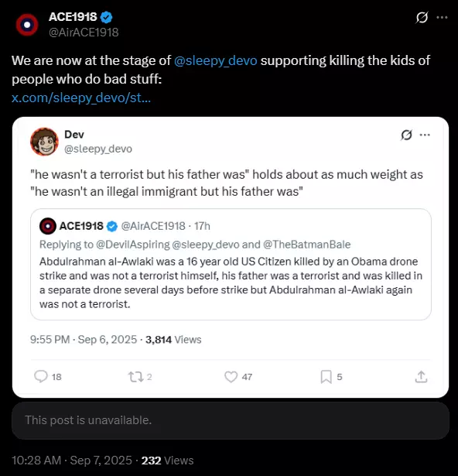Like Dev's post with 47 likes
Screen dimensions: 458x476
238,377
